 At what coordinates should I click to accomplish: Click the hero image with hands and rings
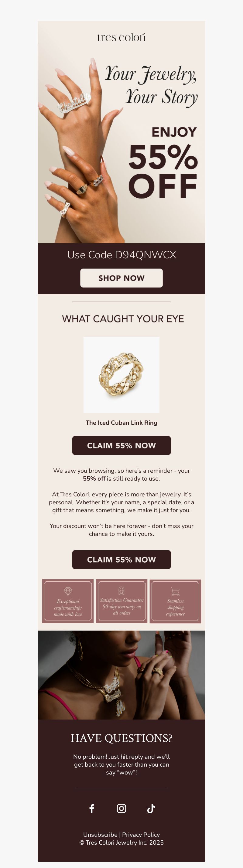(x=121, y=132)
